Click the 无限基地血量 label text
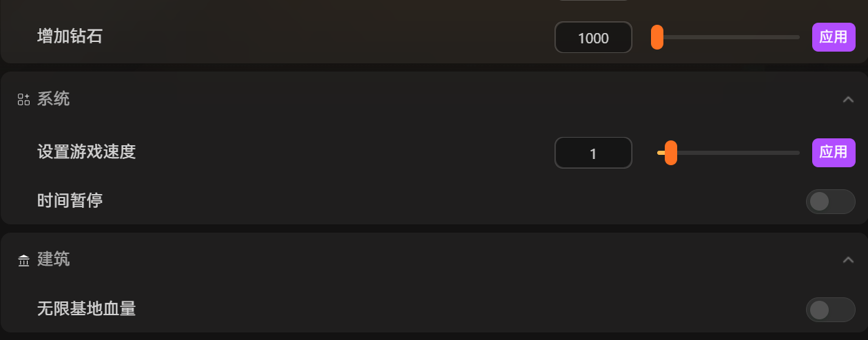 tap(86, 309)
